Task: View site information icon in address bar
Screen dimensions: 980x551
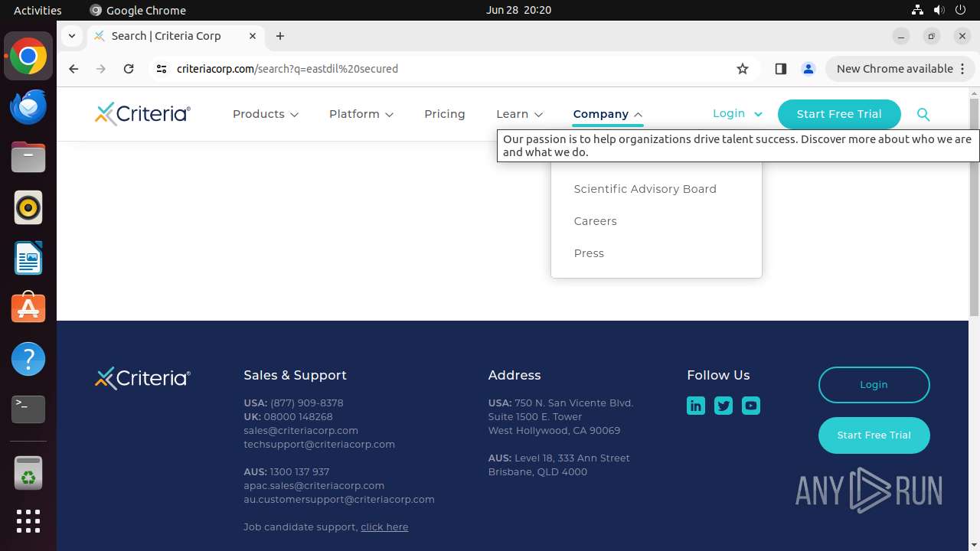Action: [161, 69]
